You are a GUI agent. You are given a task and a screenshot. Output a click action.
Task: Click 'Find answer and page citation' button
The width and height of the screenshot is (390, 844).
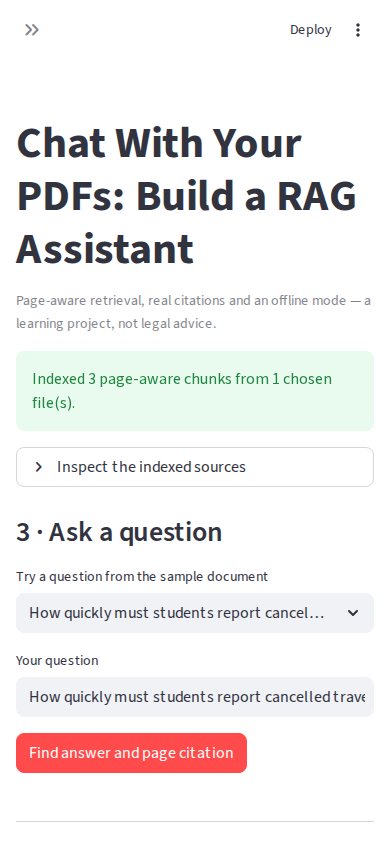(131, 753)
